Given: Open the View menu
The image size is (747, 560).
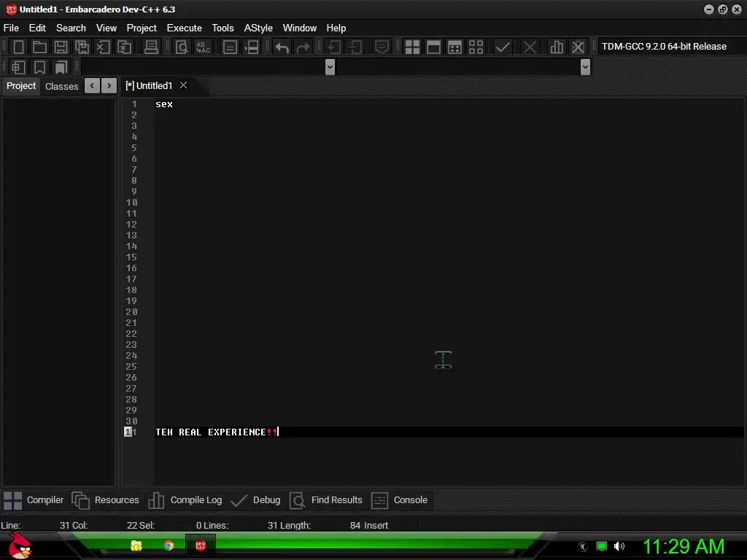Looking at the screenshot, I should click(x=107, y=28).
